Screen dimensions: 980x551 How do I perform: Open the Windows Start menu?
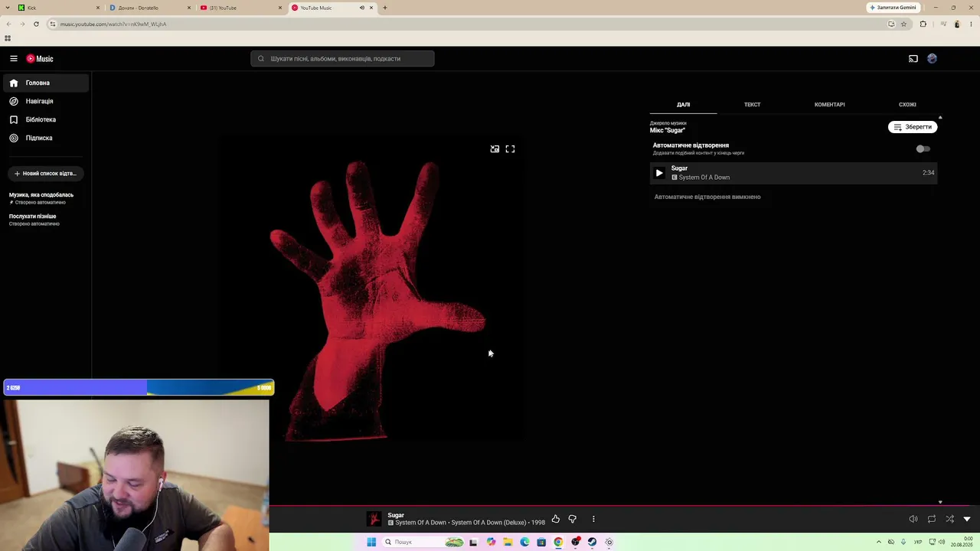(x=371, y=542)
